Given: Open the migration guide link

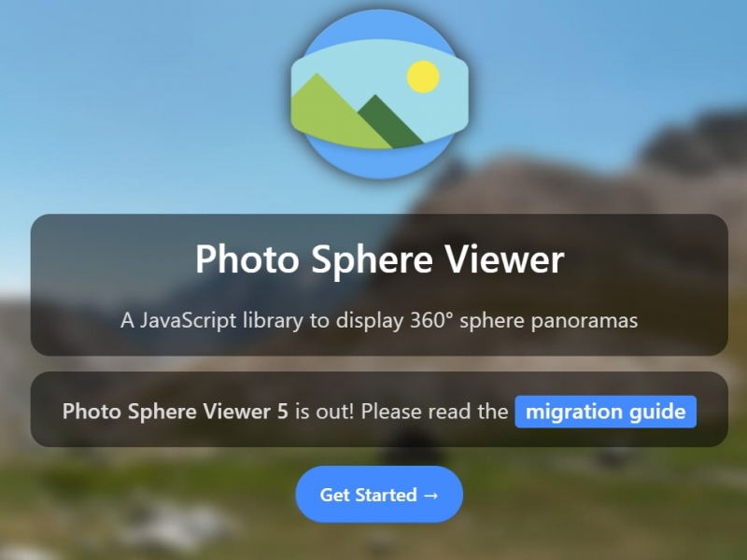Looking at the screenshot, I should [x=605, y=412].
